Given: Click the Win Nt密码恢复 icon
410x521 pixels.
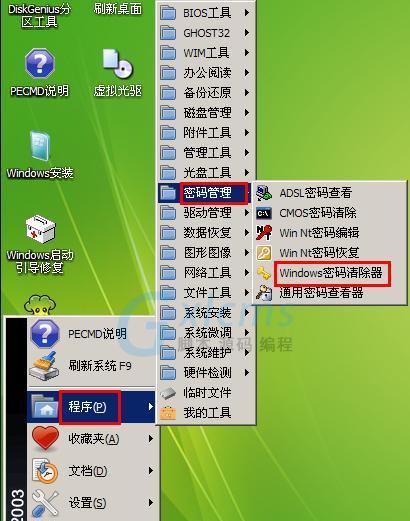Looking at the screenshot, I should 264,253.
